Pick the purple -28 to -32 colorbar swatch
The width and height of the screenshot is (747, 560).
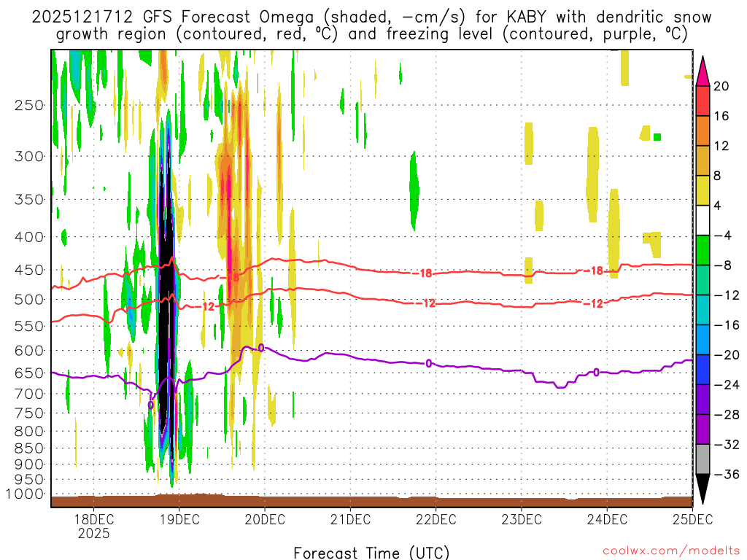point(703,429)
